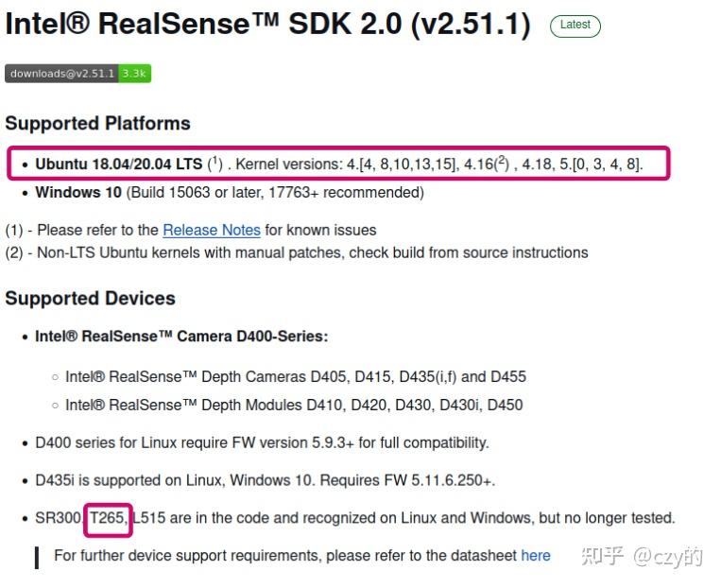Click the Supported Platforms heading

[97, 123]
